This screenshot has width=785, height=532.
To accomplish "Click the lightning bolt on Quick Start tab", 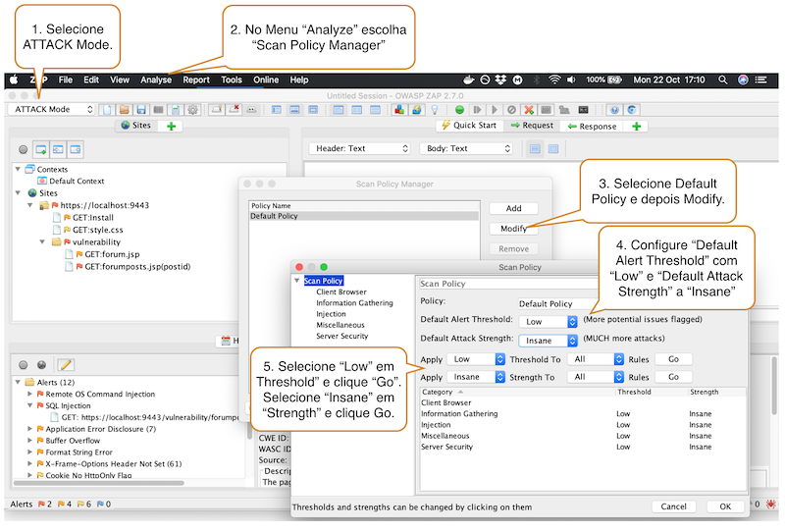I will point(446,126).
